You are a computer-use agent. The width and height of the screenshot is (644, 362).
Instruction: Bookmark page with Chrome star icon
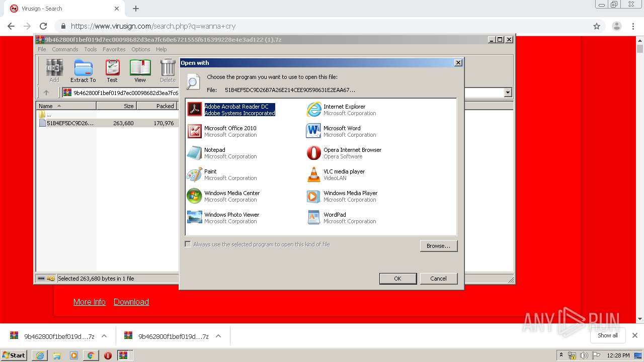(597, 26)
